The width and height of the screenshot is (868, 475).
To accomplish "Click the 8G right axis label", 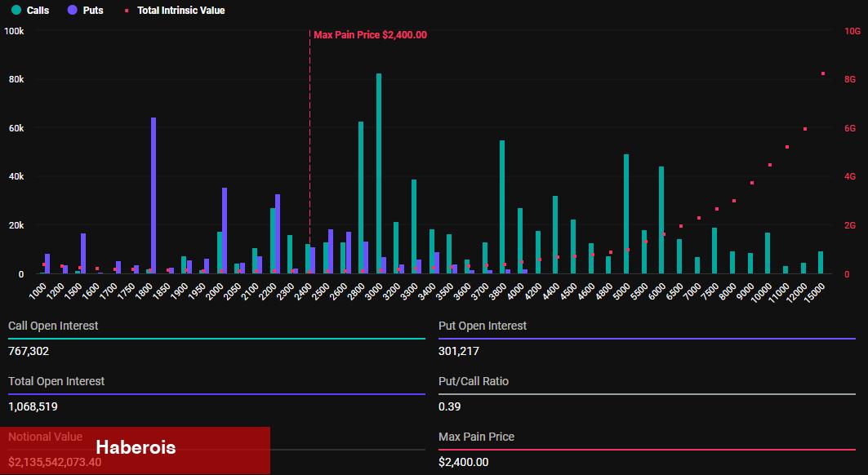I will [x=850, y=80].
